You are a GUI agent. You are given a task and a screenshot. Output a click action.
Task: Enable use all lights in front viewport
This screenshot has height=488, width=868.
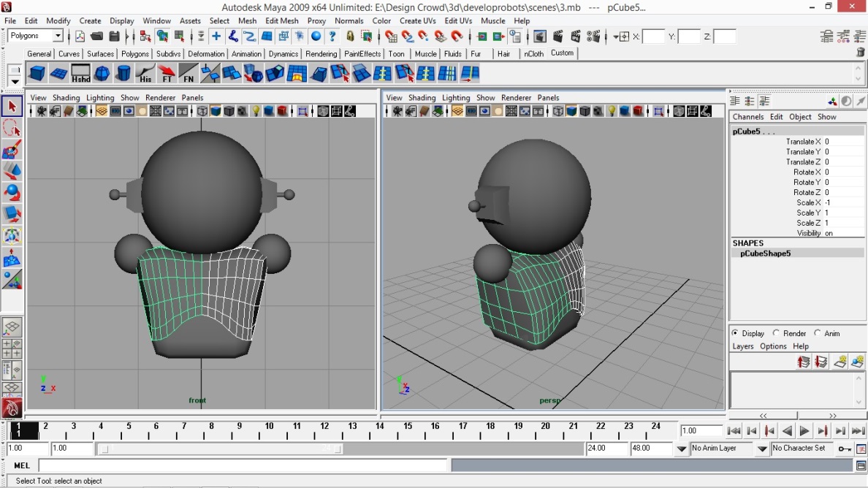[x=256, y=111]
